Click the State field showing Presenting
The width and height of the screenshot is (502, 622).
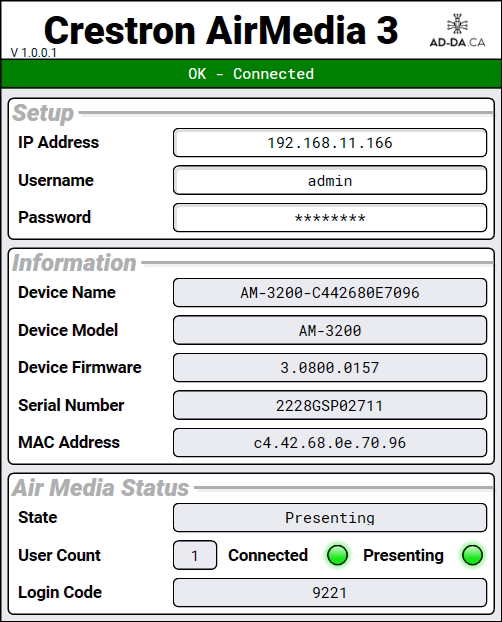[330, 518]
